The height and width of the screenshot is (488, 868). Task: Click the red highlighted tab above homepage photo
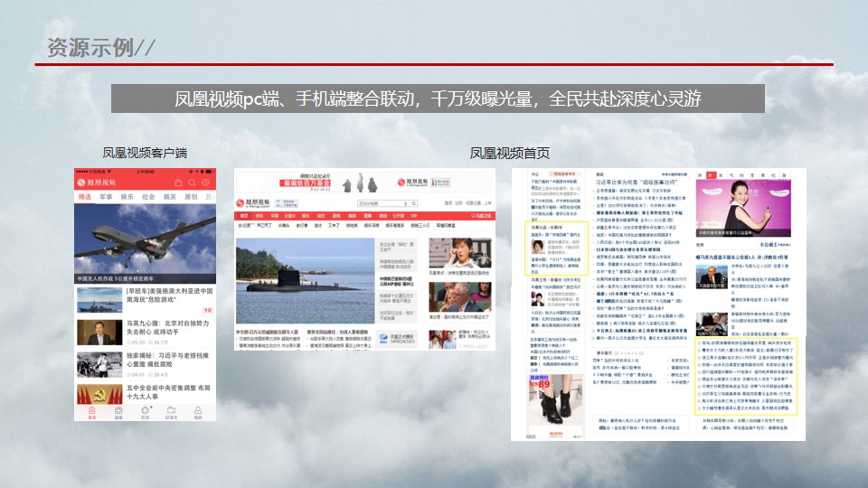click(712, 174)
